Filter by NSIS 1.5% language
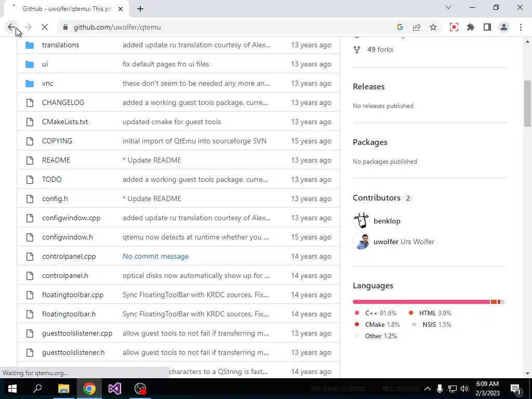 coord(432,325)
